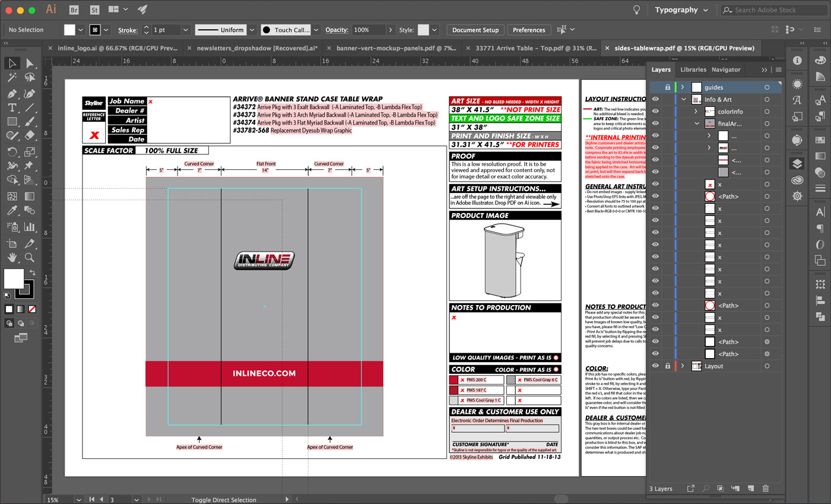Expand the Layout layer
This screenshot has height=504, width=831.
683,366
